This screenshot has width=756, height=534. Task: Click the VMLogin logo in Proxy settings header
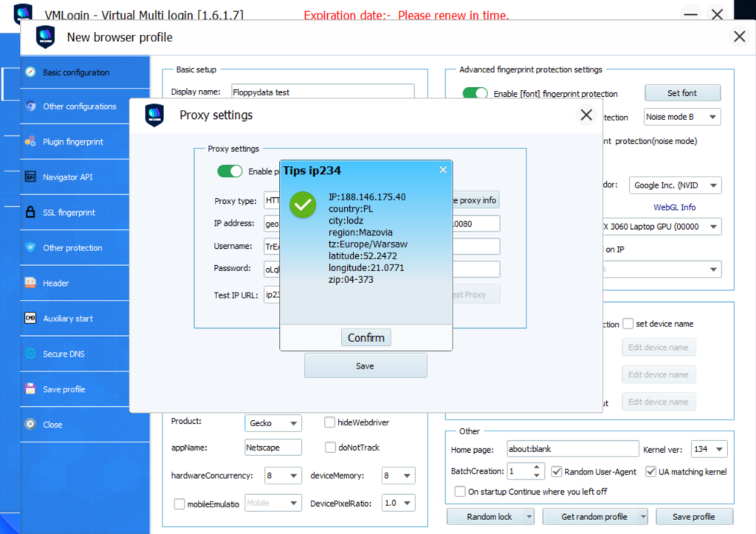tap(154, 115)
